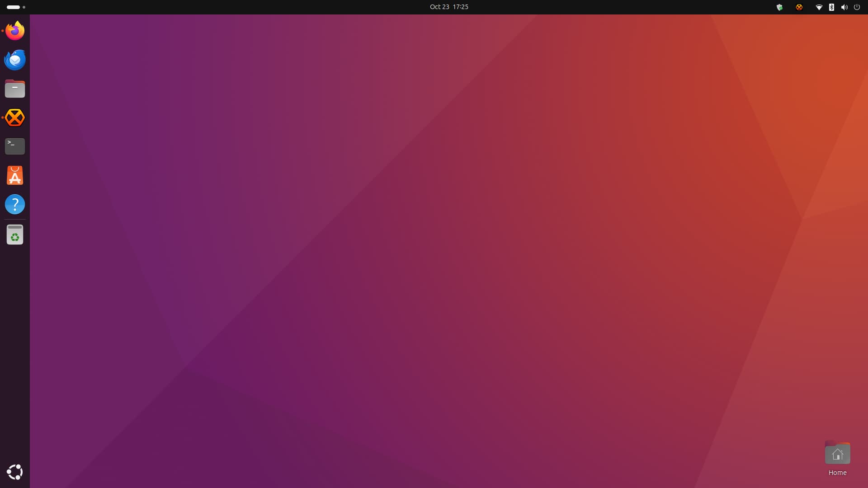Click the small second workspace dot

[24, 7]
